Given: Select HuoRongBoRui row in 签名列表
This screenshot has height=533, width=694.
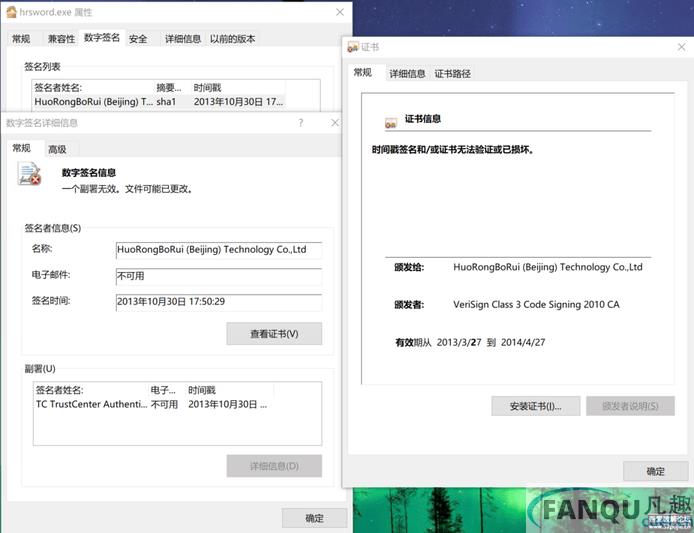Looking at the screenshot, I should click(x=159, y=102).
